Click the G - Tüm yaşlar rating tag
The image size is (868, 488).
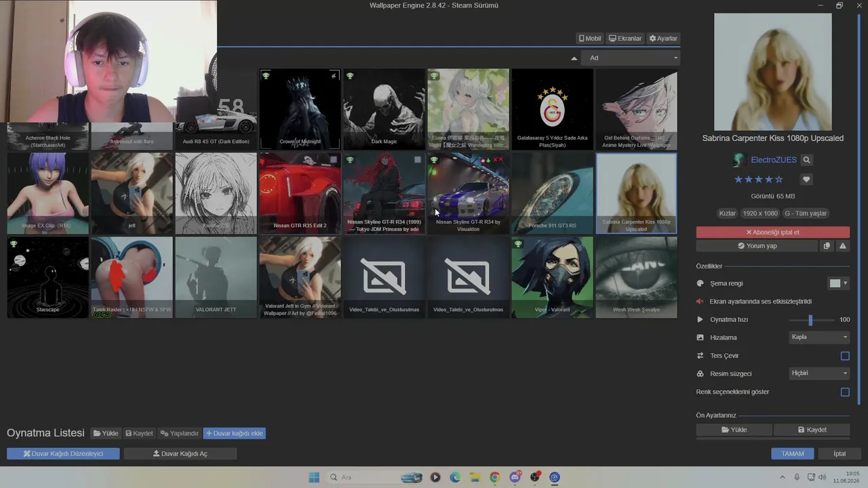806,213
